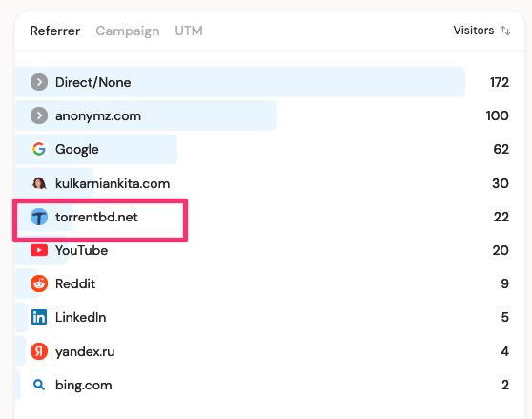Click the Direct/None arrow icon

coord(39,82)
